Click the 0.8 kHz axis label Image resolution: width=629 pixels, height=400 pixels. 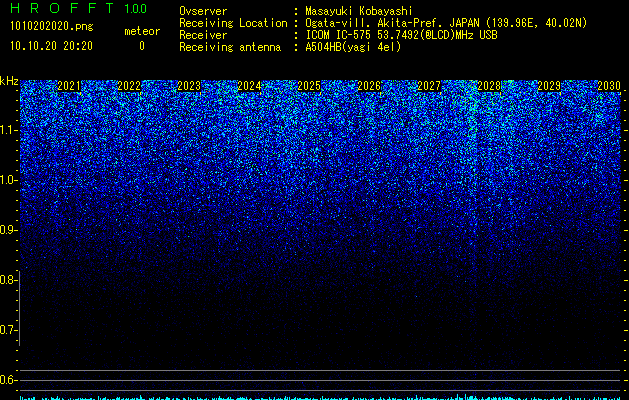[x=9, y=280]
